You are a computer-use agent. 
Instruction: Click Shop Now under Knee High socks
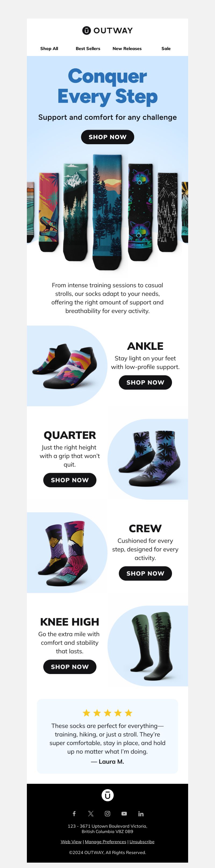(x=70, y=667)
